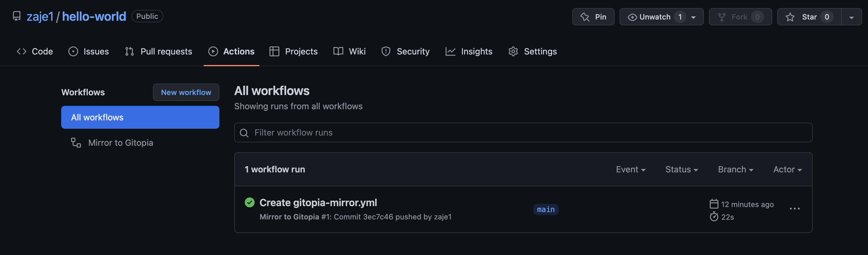Open the Issues tab

(89, 51)
